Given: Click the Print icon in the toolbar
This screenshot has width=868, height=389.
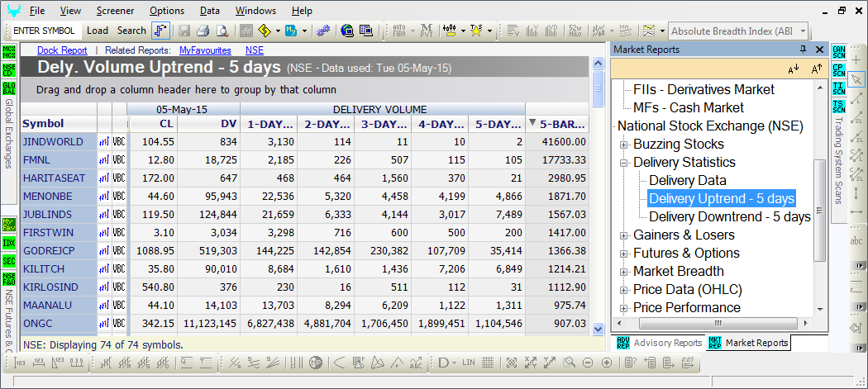Looking at the screenshot, I should coord(203,31).
